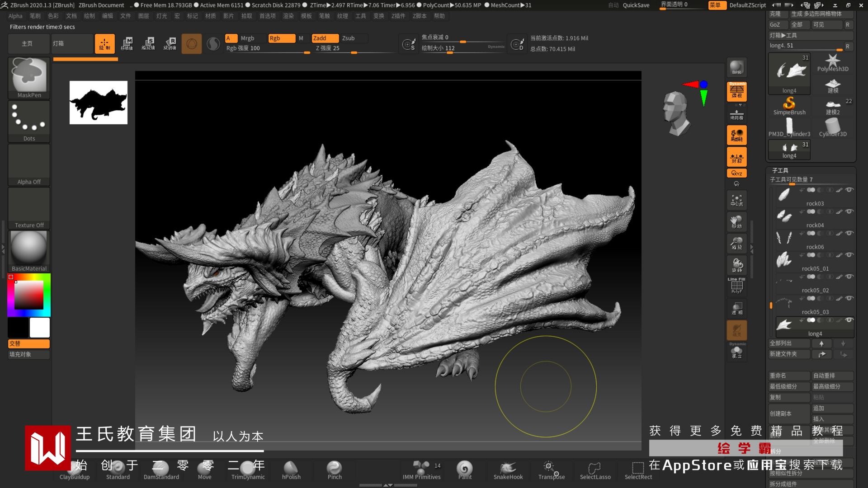
Task: Toggle Dynamic perspective view button
Action: click(736, 91)
